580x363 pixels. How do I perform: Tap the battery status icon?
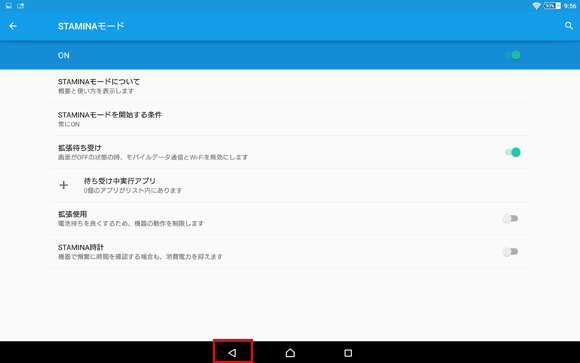[552, 6]
